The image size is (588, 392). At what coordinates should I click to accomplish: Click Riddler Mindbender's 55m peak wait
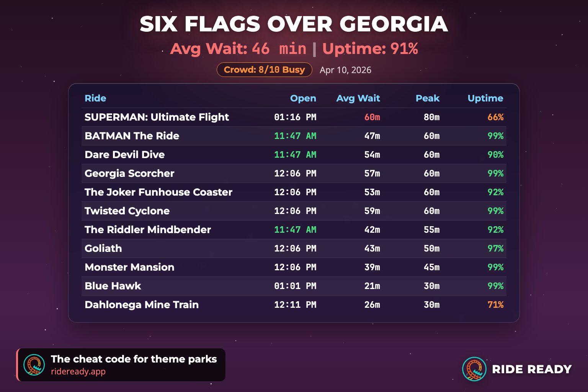(432, 230)
